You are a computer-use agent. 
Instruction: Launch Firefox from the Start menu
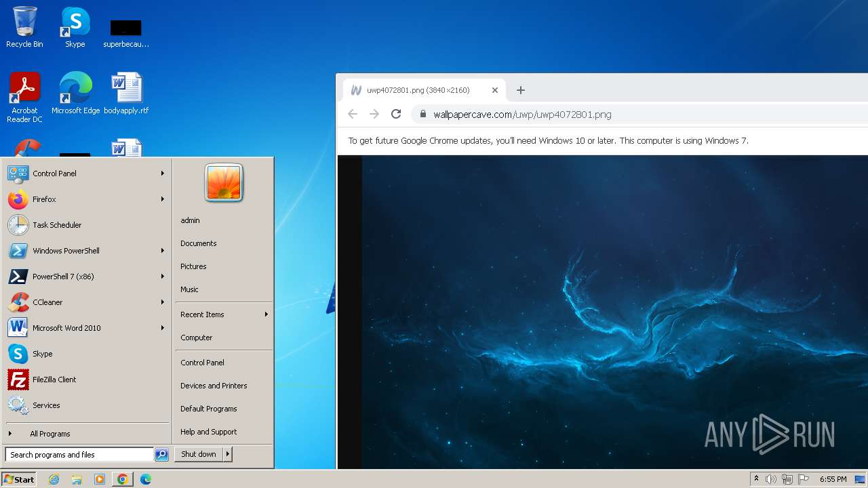[87, 199]
